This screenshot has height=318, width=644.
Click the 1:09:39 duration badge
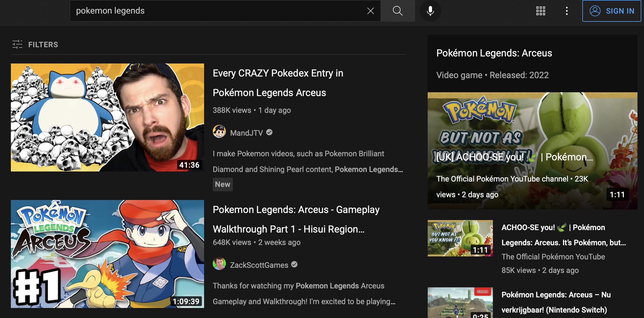pos(186,301)
